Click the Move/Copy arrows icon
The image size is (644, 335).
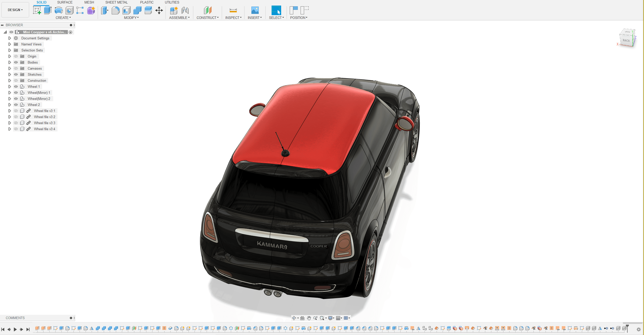[159, 10]
